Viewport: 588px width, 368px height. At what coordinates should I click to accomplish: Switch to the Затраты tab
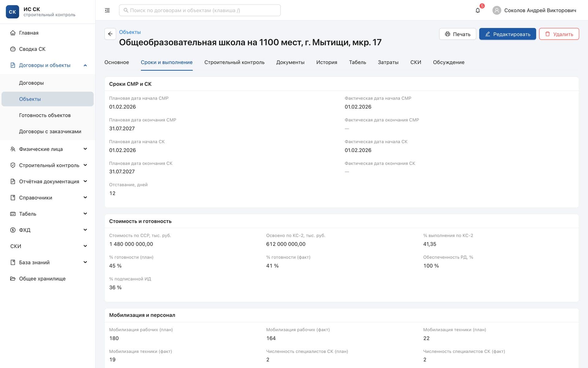(388, 62)
